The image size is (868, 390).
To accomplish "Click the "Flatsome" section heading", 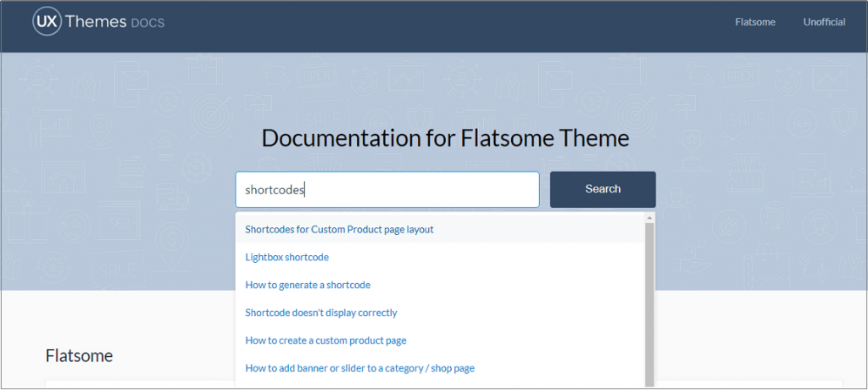I will [x=79, y=355].
